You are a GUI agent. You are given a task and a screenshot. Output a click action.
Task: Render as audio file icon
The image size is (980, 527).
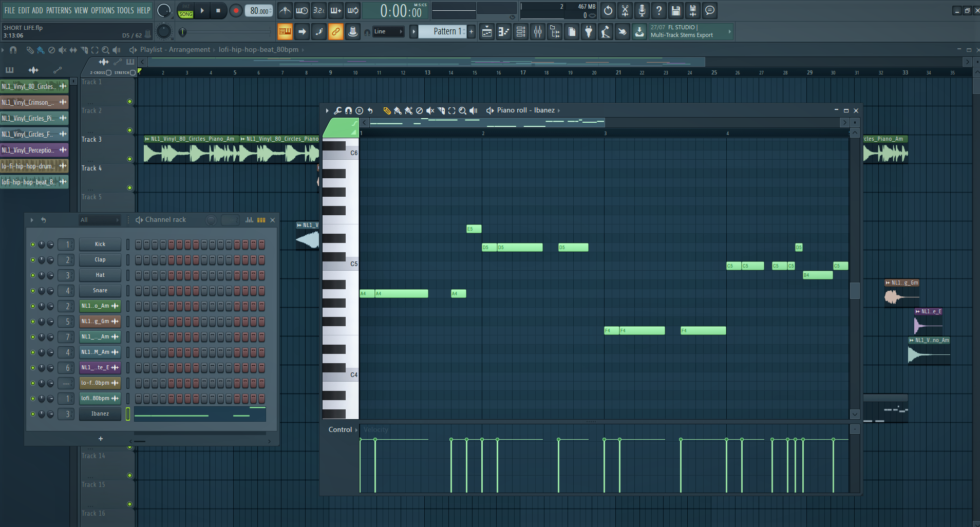[693, 10]
